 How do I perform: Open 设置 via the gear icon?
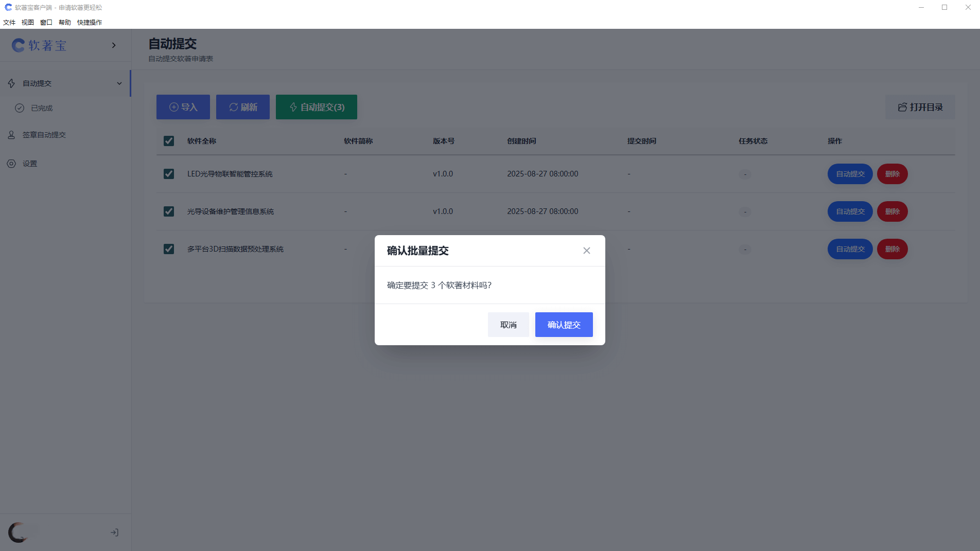pyautogui.click(x=11, y=164)
